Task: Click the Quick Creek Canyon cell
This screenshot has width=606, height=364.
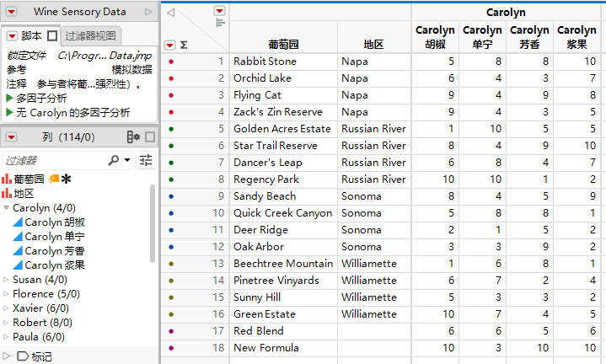Action: coord(283,213)
